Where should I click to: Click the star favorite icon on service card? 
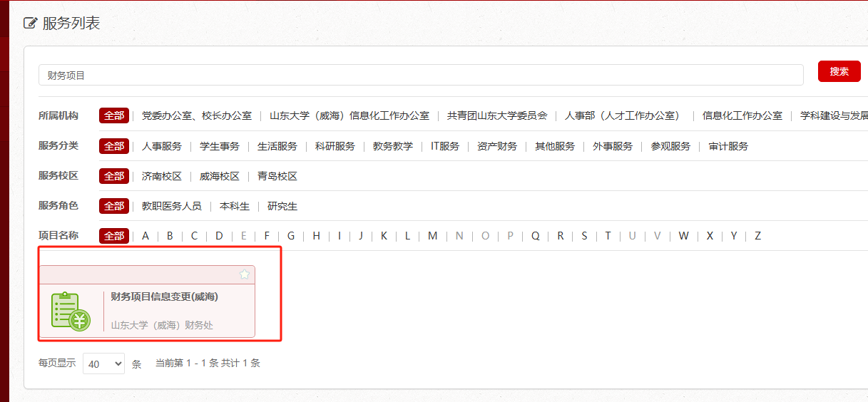(x=245, y=274)
